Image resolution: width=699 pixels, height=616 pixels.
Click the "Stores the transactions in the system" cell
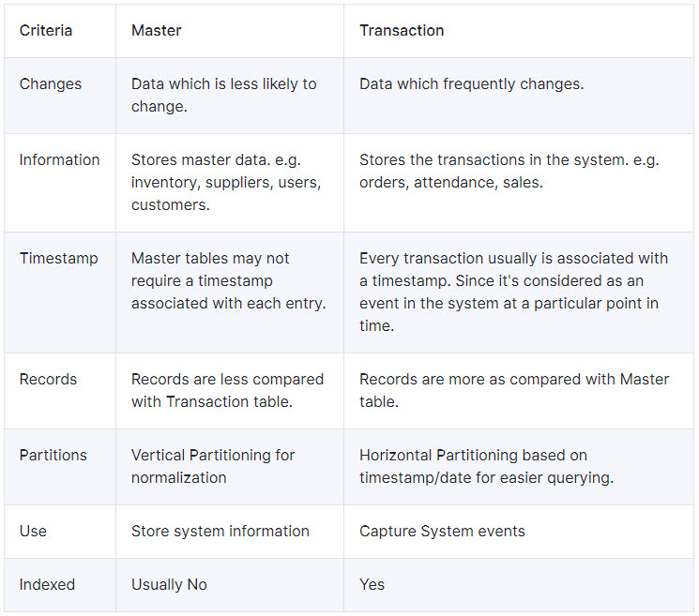point(509,171)
